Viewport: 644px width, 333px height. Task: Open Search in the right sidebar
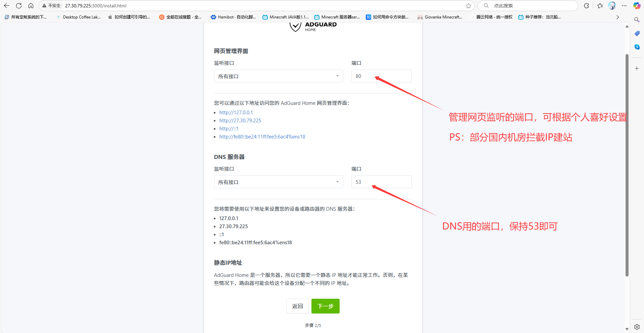pos(636,20)
